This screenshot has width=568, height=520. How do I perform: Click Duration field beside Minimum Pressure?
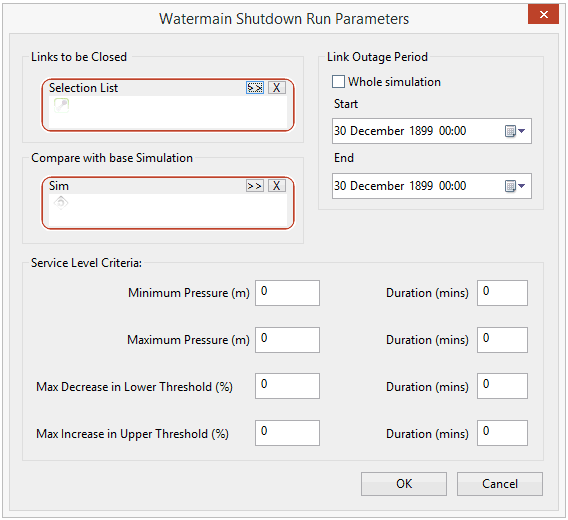pos(502,293)
